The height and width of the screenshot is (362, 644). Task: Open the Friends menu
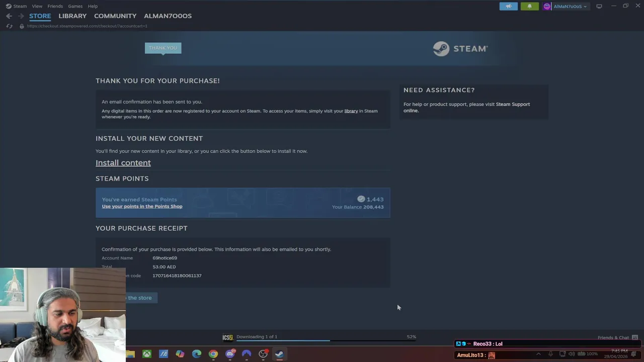tap(55, 6)
